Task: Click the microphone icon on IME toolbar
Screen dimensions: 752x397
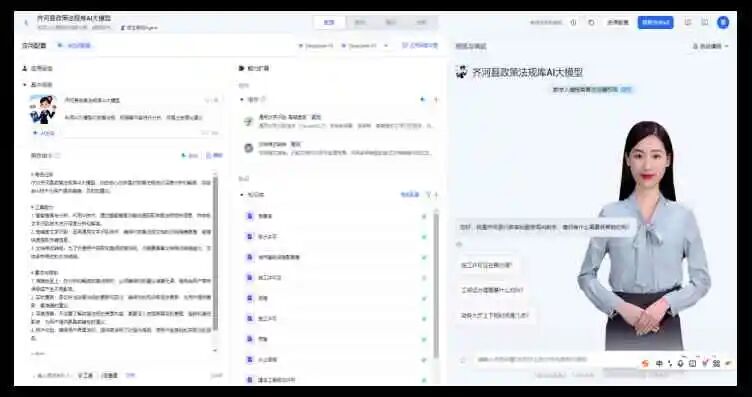Action: pyautogui.click(x=680, y=363)
